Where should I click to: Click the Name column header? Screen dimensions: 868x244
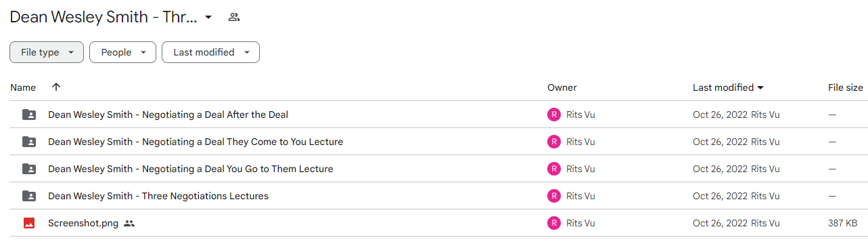(23, 87)
